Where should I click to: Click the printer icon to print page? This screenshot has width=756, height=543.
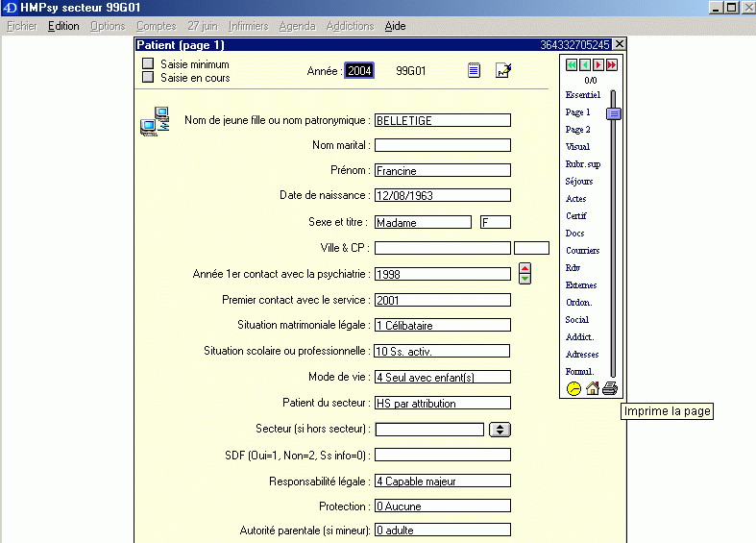(x=609, y=389)
